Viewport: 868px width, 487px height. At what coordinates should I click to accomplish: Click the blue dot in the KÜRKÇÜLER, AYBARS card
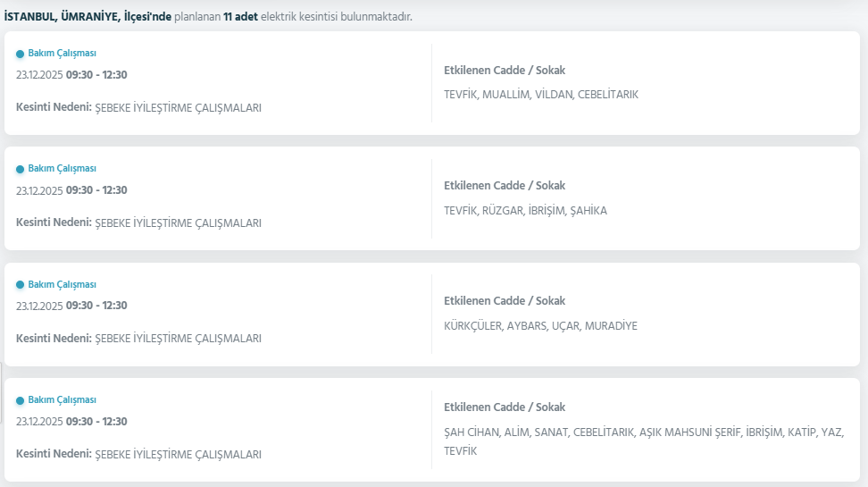(21, 285)
